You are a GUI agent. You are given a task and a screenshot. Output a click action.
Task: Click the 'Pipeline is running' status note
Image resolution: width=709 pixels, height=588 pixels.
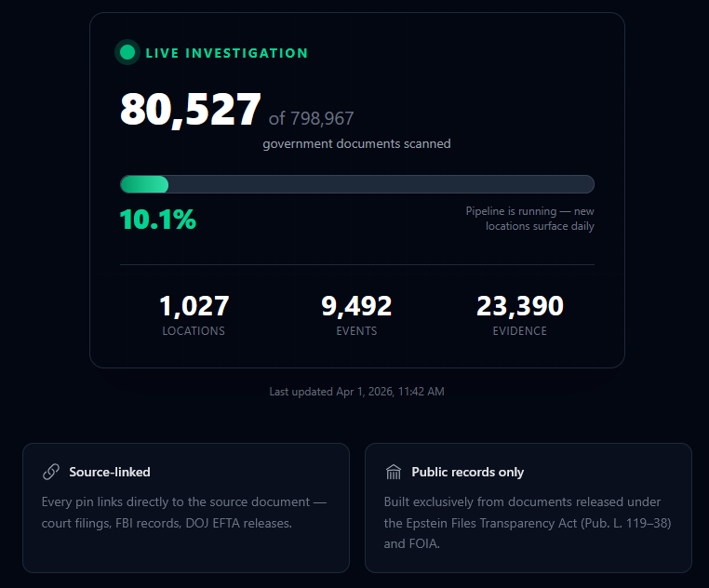529,219
